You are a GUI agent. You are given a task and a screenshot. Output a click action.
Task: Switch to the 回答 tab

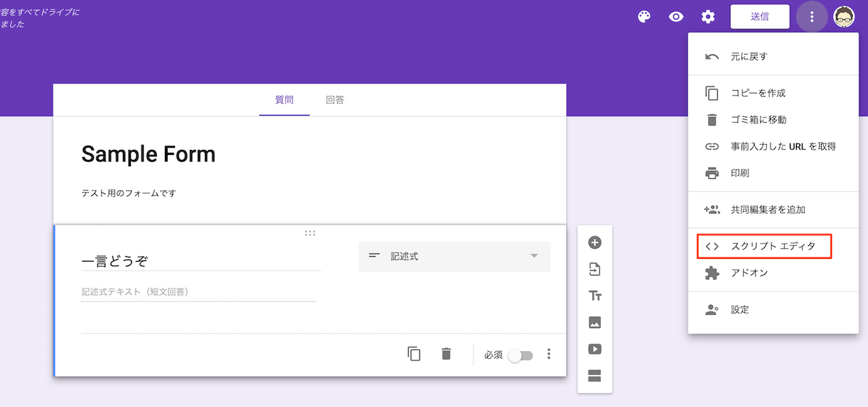pyautogui.click(x=335, y=100)
